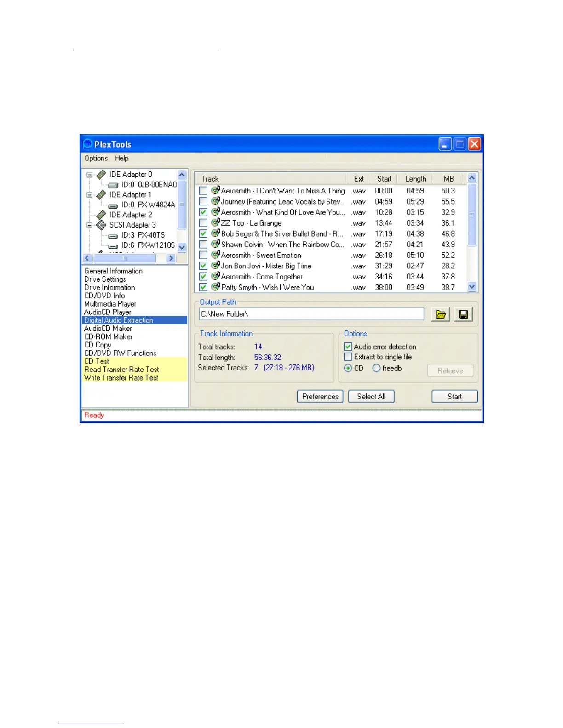The image size is (563, 728).
Task: Click the IDE Adapter 1 card icon
Action: tap(101, 195)
